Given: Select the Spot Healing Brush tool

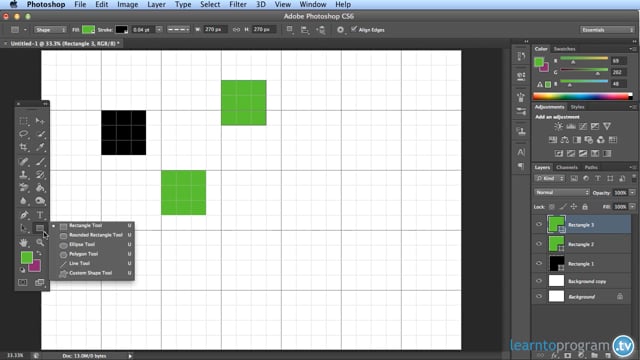Looking at the screenshot, I should [23, 162].
